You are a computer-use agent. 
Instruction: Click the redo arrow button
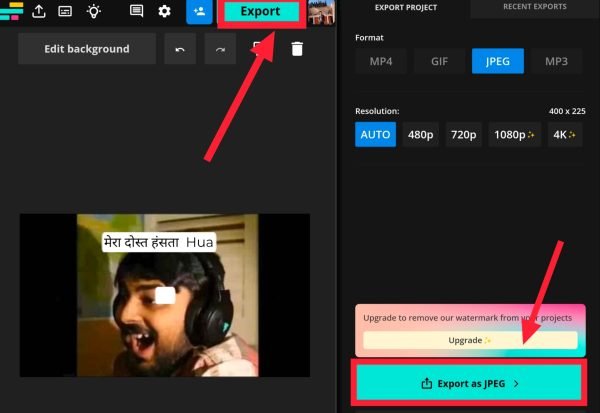pos(220,49)
